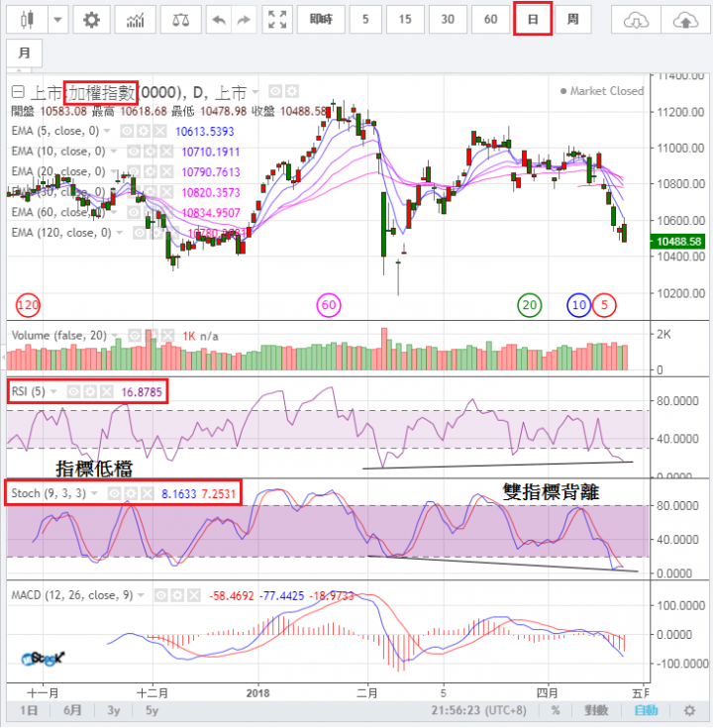The width and height of the screenshot is (713, 728).
Task: Expand the RSI (5) dropdown arrow
Action: (53, 392)
